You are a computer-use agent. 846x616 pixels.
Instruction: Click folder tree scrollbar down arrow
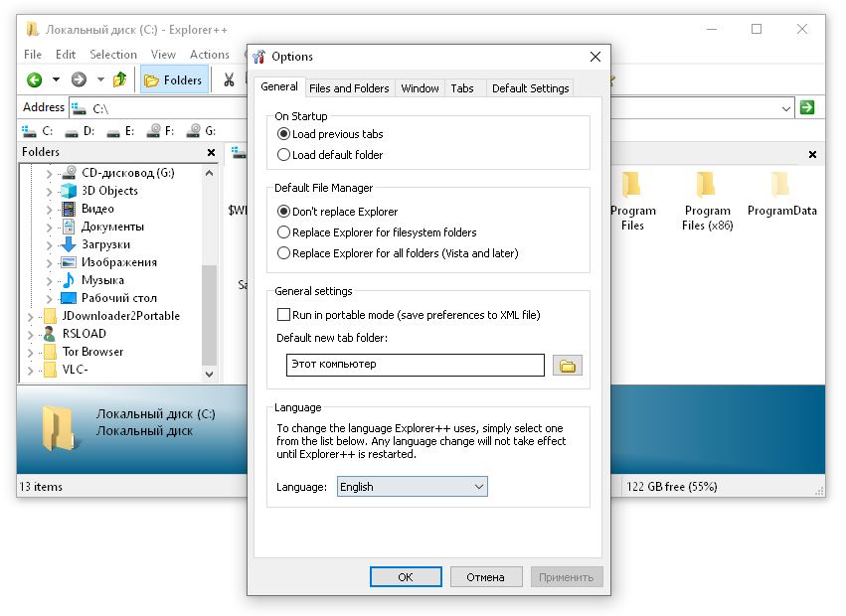click(210, 374)
